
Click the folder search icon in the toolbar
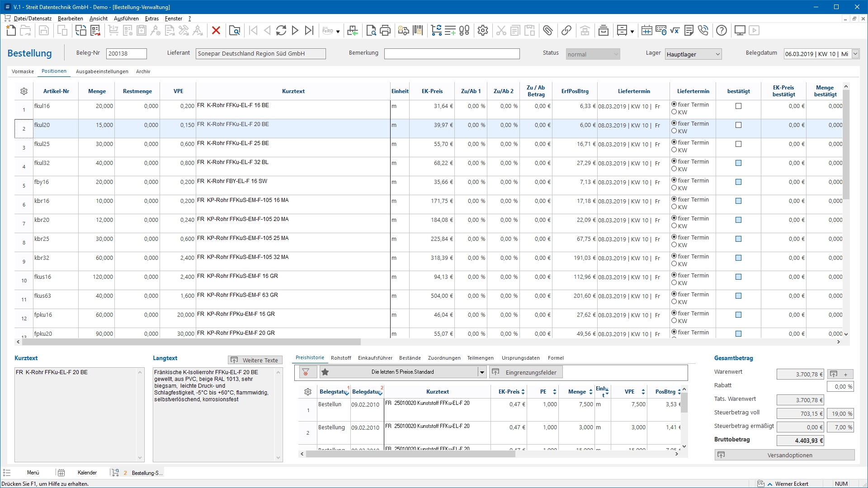[235, 31]
